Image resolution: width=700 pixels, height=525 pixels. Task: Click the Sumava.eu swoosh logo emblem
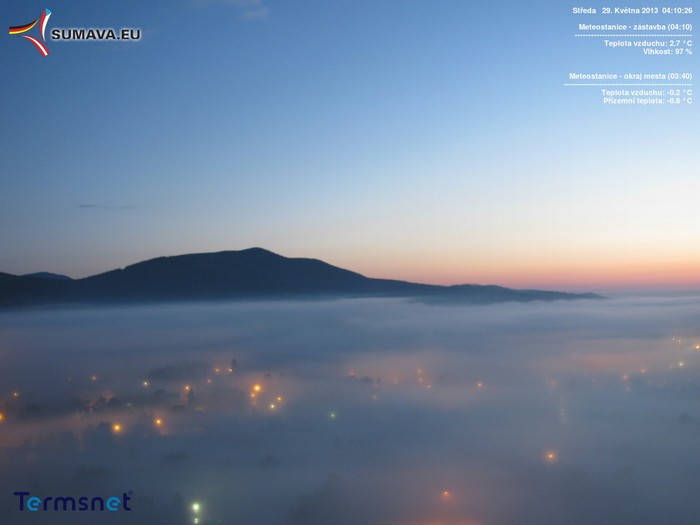coord(30,31)
